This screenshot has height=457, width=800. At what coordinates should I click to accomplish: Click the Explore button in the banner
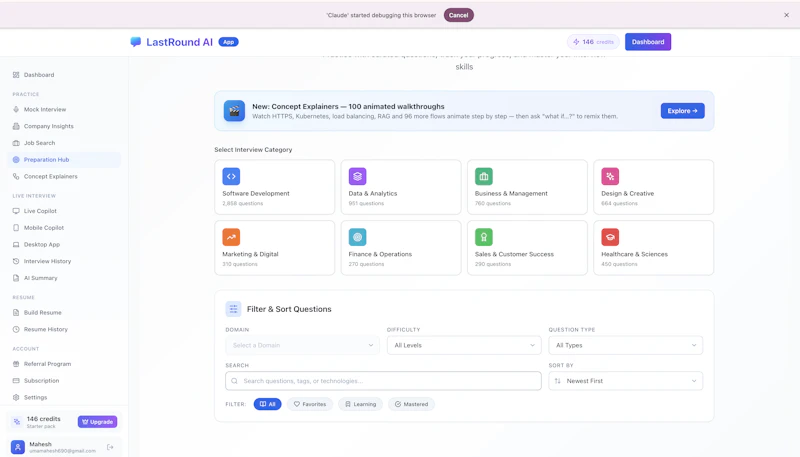click(x=683, y=111)
